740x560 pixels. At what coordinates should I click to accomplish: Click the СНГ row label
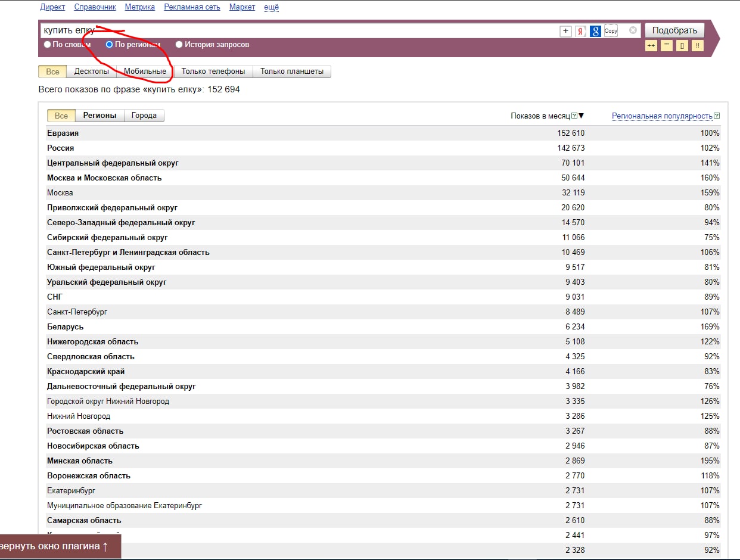(55, 297)
